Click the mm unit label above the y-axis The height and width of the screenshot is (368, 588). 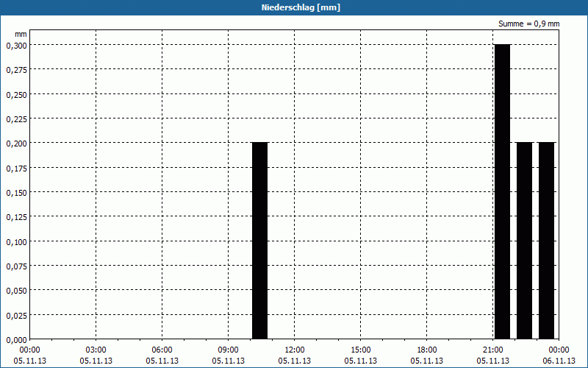pyautogui.click(x=21, y=34)
